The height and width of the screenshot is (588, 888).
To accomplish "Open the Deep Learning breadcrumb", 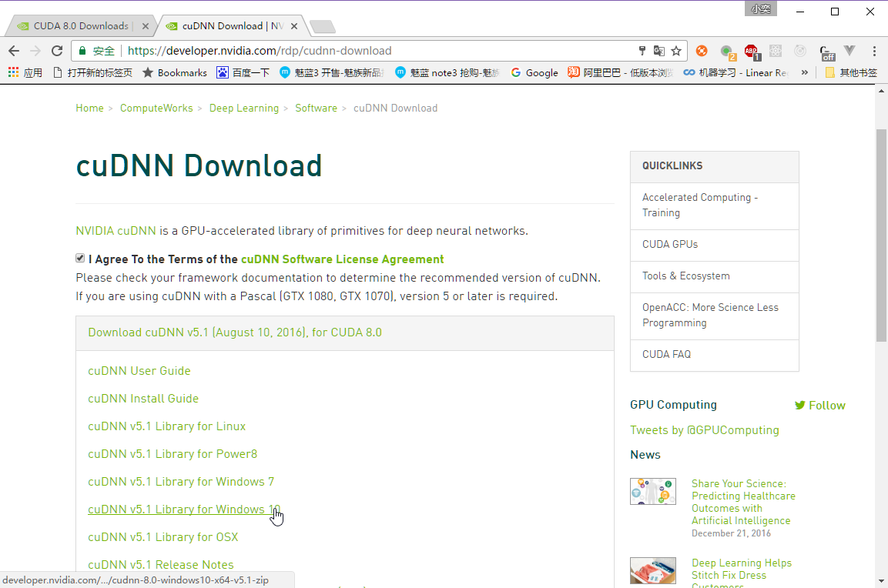I will 244,108.
